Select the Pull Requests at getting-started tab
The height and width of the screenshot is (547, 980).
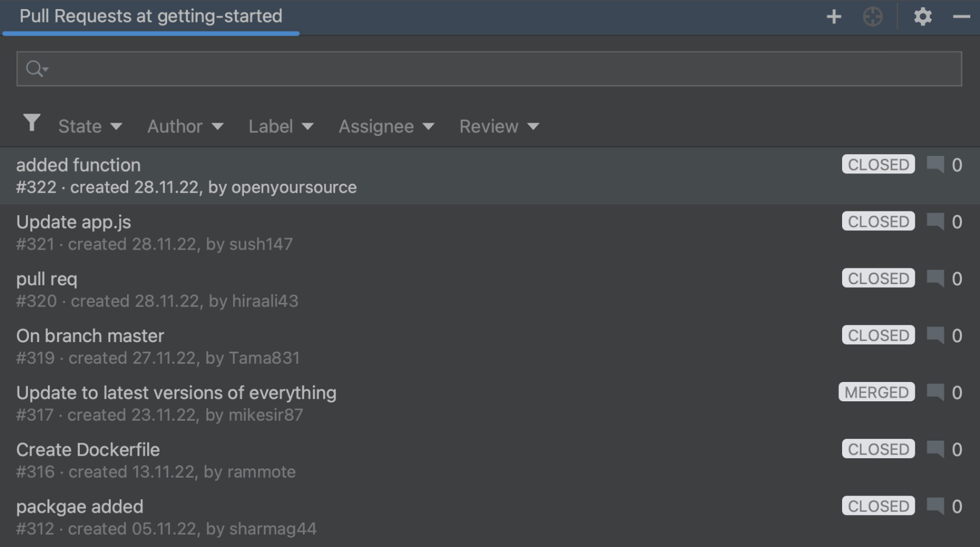coord(150,16)
